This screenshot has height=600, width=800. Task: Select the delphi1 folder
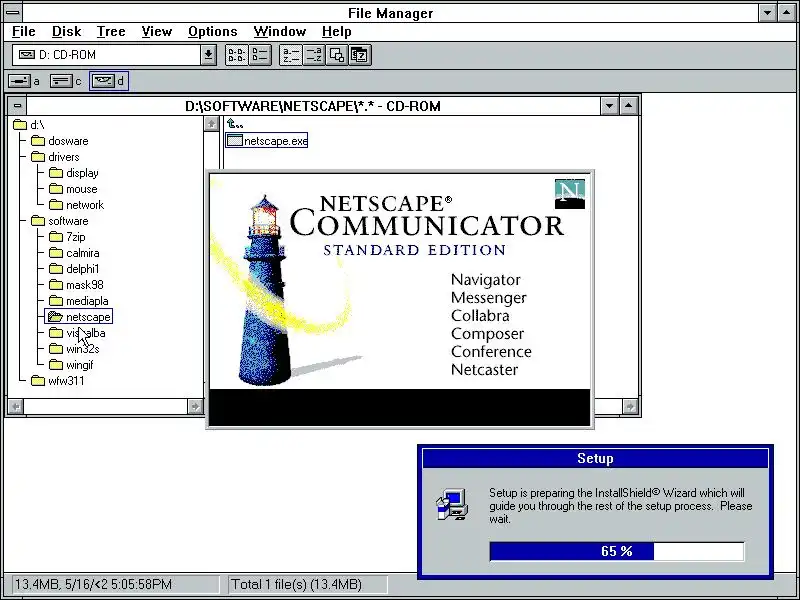(74, 269)
